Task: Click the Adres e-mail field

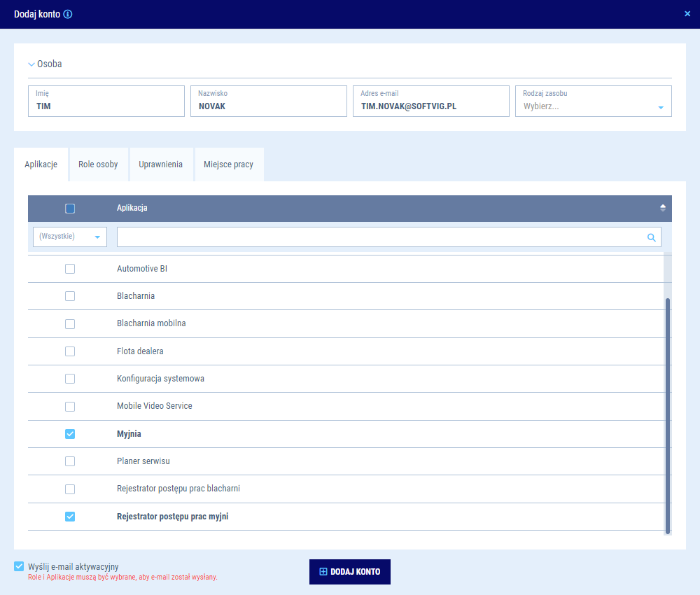Action: (430, 106)
